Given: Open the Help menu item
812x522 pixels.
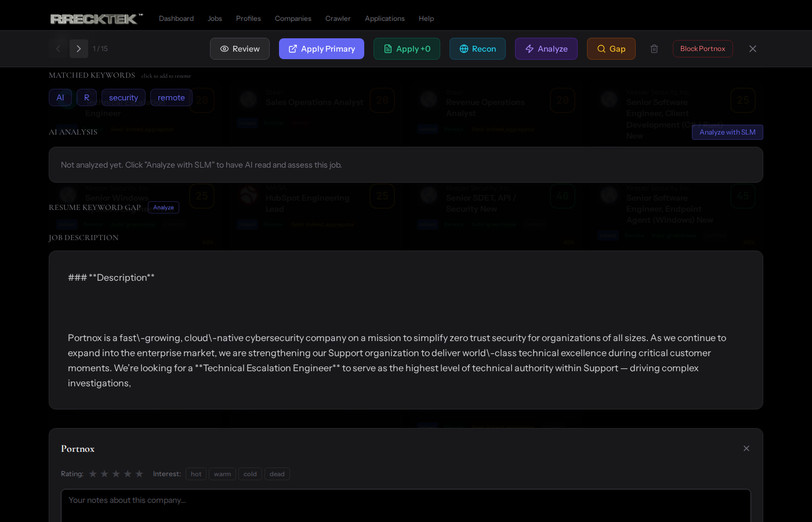Looking at the screenshot, I should (x=426, y=19).
